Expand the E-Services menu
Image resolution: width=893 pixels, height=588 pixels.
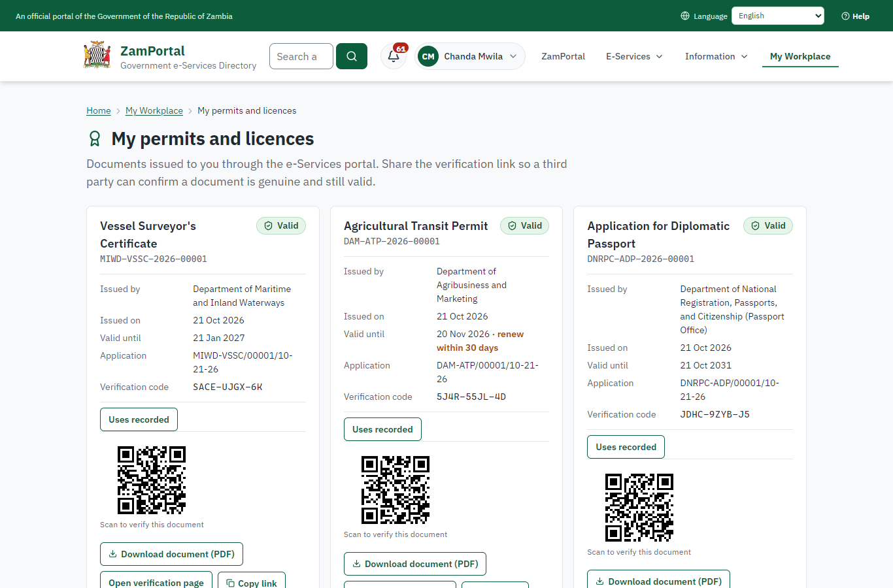pos(634,56)
